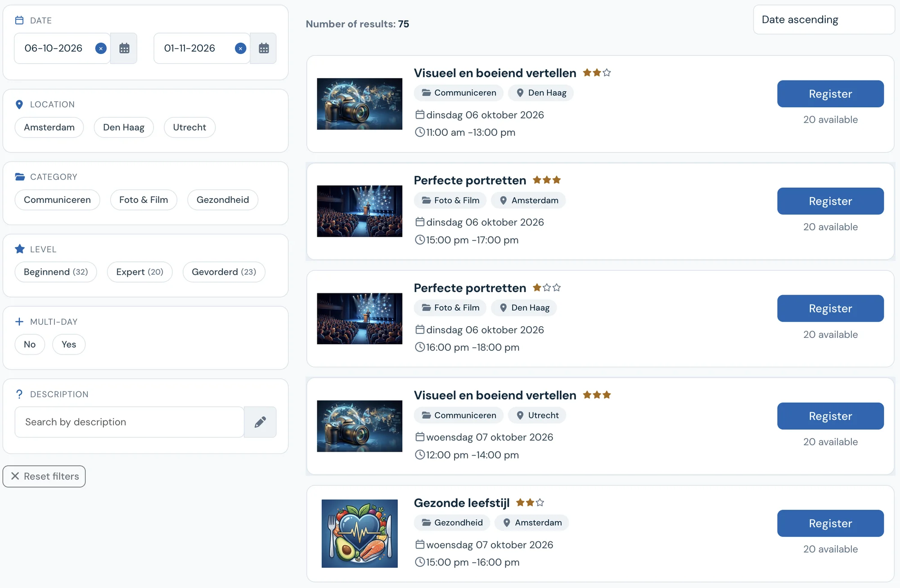Open the Gezonde leefstijl thumbnail image
Screen dimensions: 900x588
[x=360, y=534]
